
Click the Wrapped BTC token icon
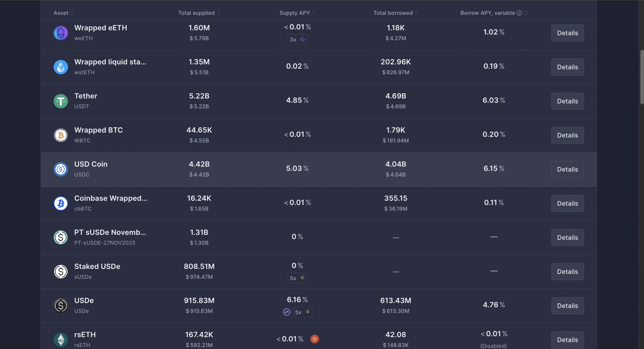(61, 135)
